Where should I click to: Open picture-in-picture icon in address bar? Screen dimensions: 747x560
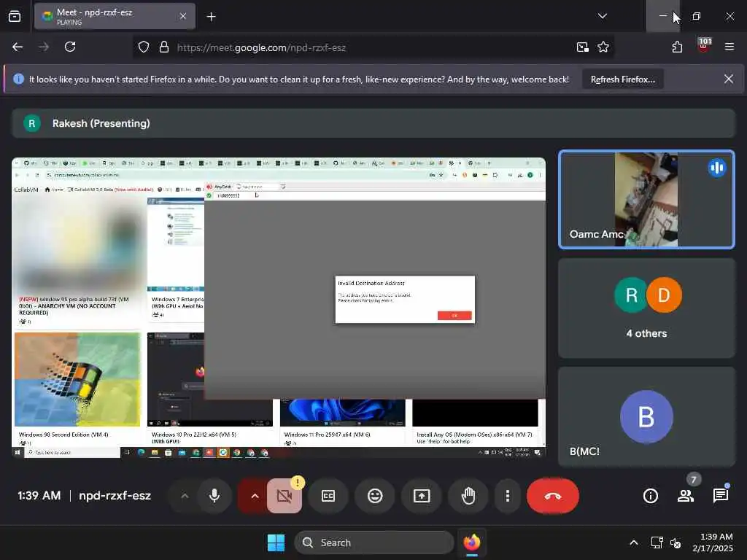click(582, 47)
